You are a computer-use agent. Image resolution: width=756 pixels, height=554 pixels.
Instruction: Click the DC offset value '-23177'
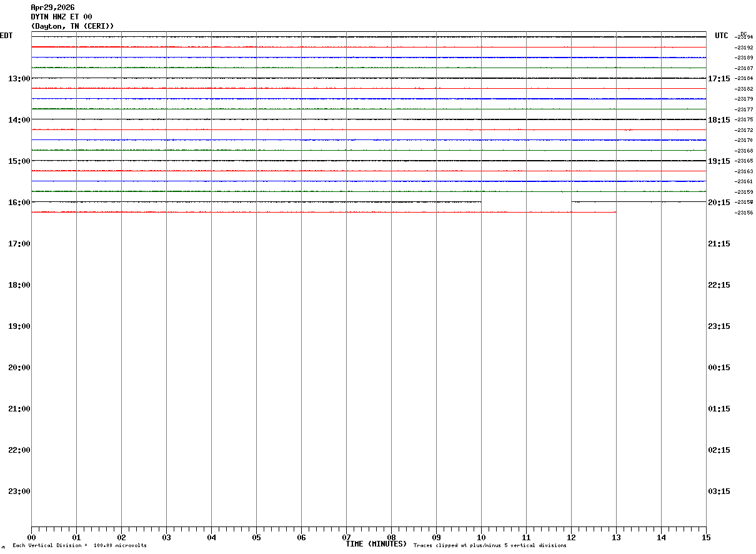coord(744,109)
